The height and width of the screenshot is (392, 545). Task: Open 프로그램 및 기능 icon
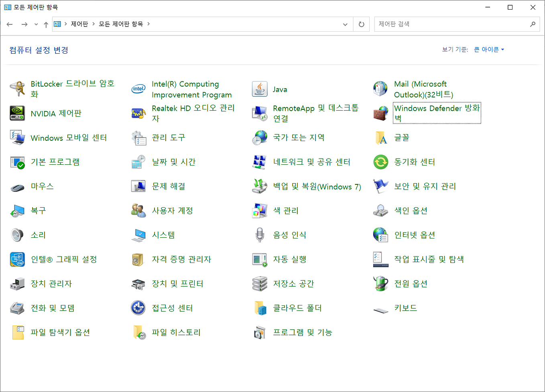[x=260, y=332]
